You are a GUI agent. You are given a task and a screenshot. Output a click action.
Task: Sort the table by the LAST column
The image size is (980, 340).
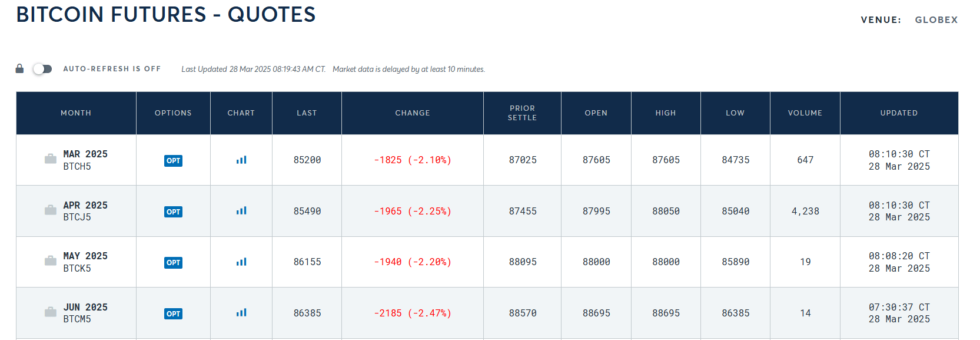click(307, 113)
